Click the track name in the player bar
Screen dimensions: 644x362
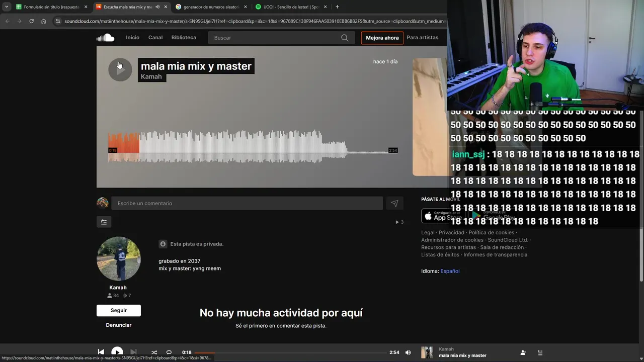462,355
